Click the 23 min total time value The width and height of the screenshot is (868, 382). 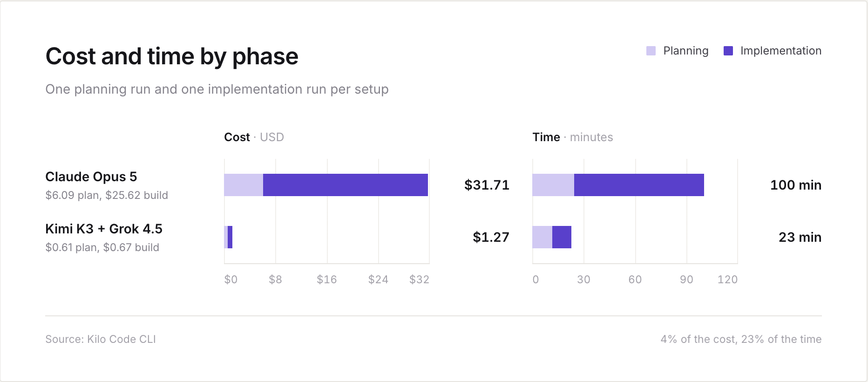(x=800, y=237)
